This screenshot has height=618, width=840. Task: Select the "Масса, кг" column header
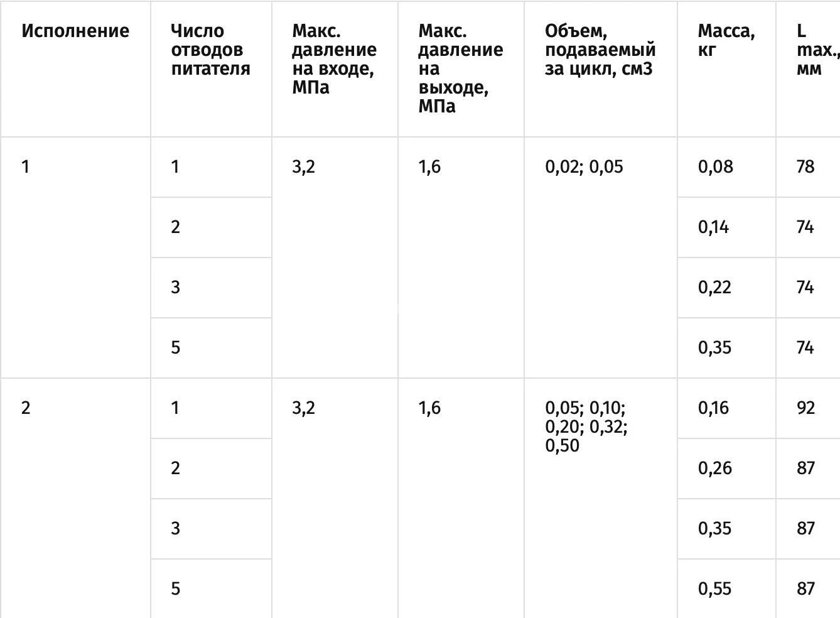pyautogui.click(x=726, y=40)
